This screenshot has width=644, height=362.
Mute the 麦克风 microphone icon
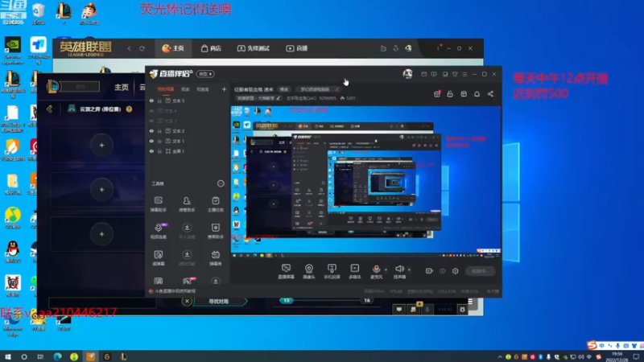tap(376, 269)
